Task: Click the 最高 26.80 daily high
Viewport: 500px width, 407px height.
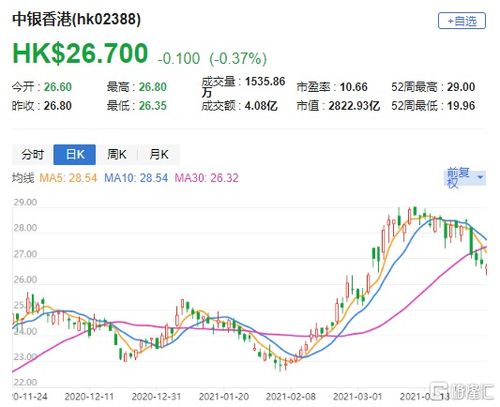Action: (x=137, y=87)
